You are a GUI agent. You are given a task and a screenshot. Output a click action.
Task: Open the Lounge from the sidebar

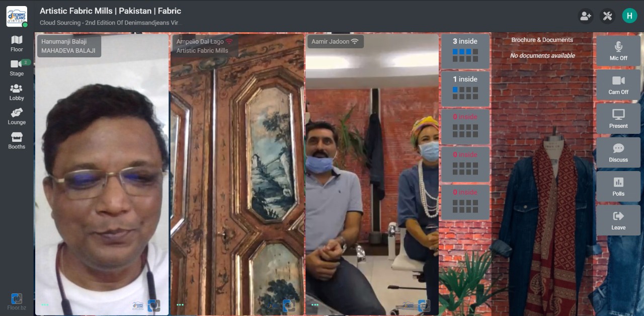pyautogui.click(x=17, y=117)
